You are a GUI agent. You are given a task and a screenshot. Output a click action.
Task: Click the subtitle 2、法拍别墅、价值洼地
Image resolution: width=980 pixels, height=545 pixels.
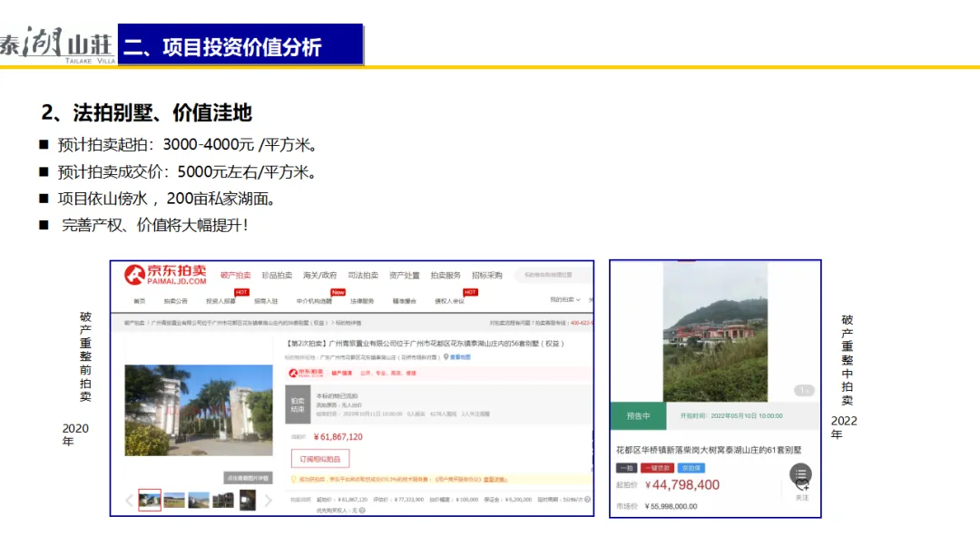tap(146, 113)
